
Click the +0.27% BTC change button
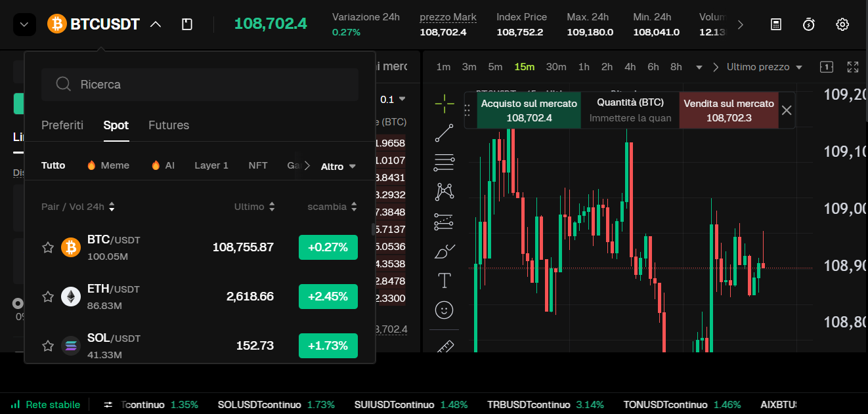coord(328,247)
